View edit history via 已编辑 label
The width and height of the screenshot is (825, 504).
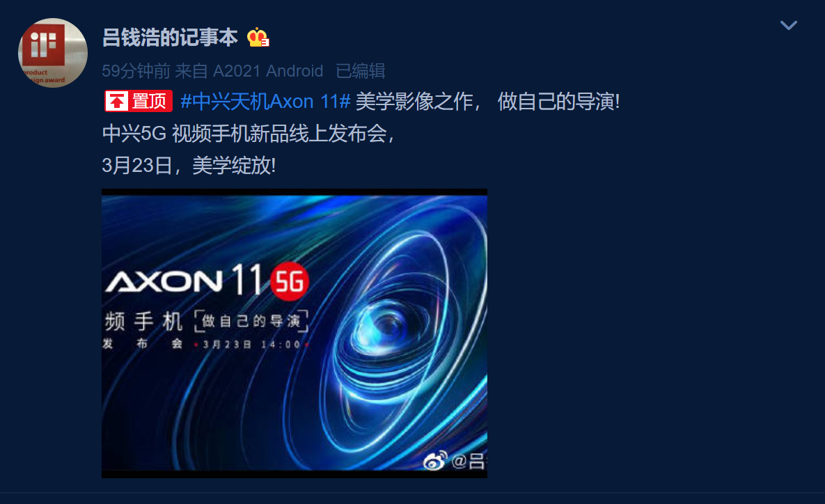(361, 70)
